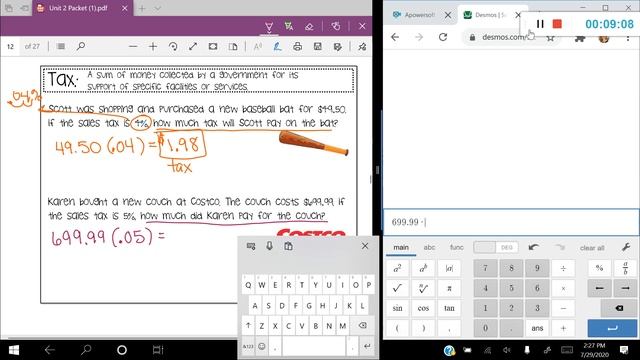Open clipboard icon on touch keyboard
The image size is (640, 360).
pos(288,246)
